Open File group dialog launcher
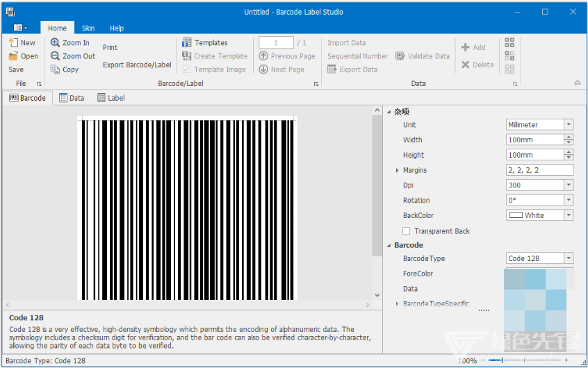This screenshot has height=368, width=588. (39, 84)
